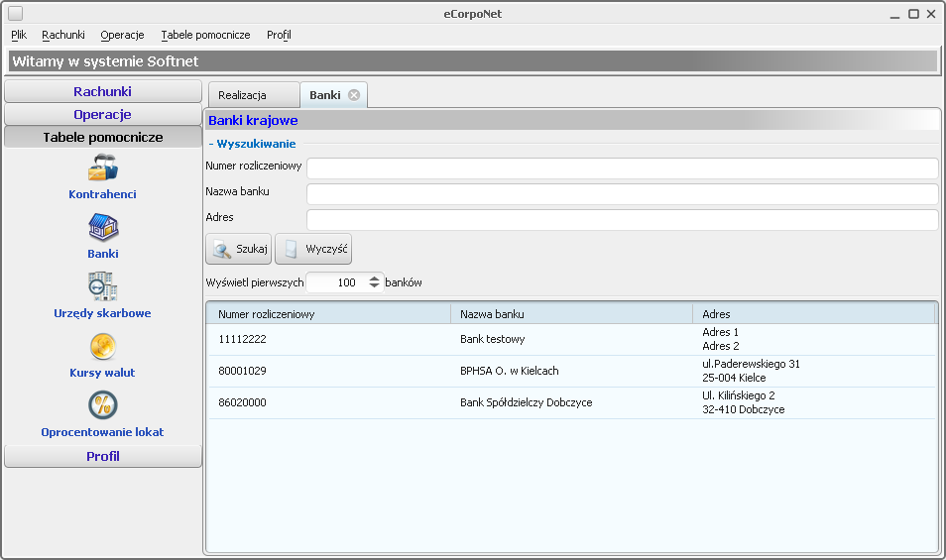Switch to the Realizacja tab
This screenshot has width=946, height=560.
254,95
